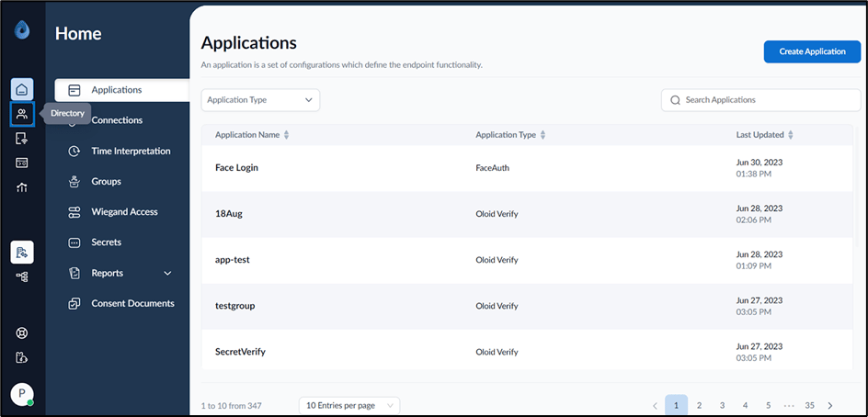This screenshot has height=417, width=868.
Task: Open the card-reader icon in left rail
Action: point(22,163)
